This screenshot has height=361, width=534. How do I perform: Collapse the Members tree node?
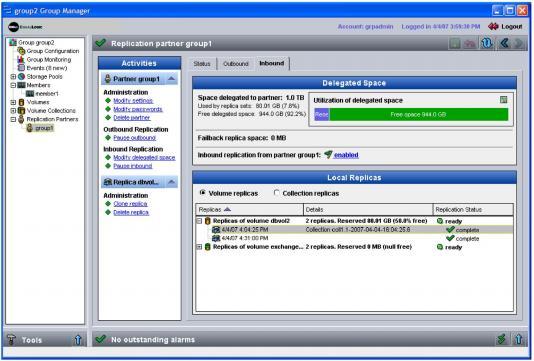click(x=13, y=85)
